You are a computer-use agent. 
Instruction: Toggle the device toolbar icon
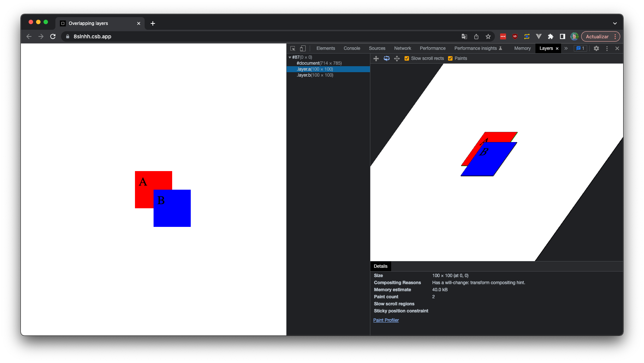[303, 48]
